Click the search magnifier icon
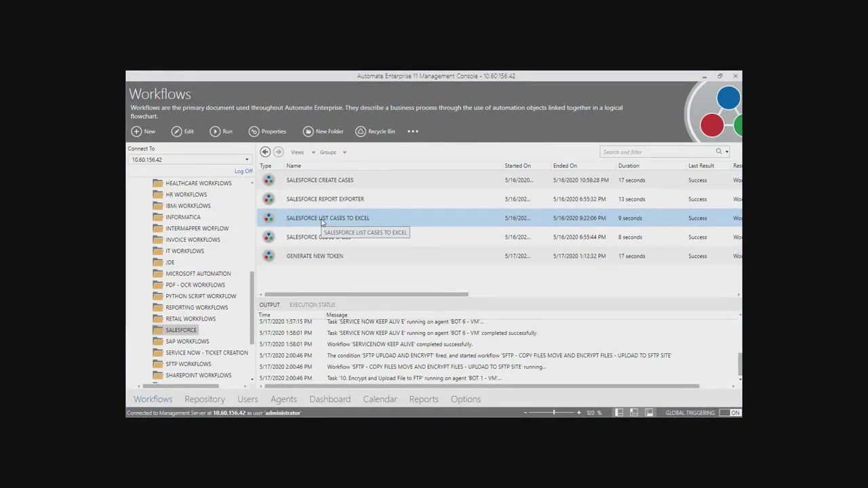Screen dimensions: 868x488 pyautogui.click(x=719, y=152)
